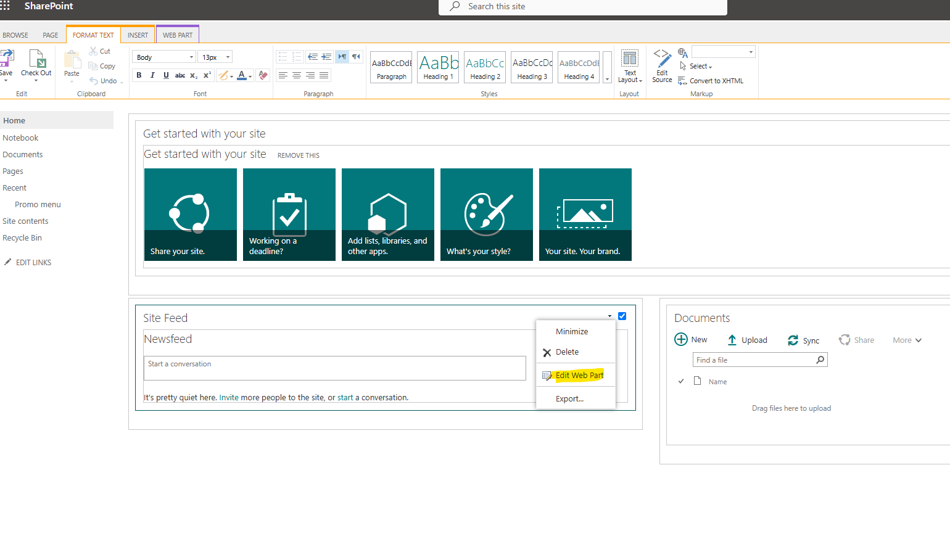Set left-to-right text direction

(342, 57)
